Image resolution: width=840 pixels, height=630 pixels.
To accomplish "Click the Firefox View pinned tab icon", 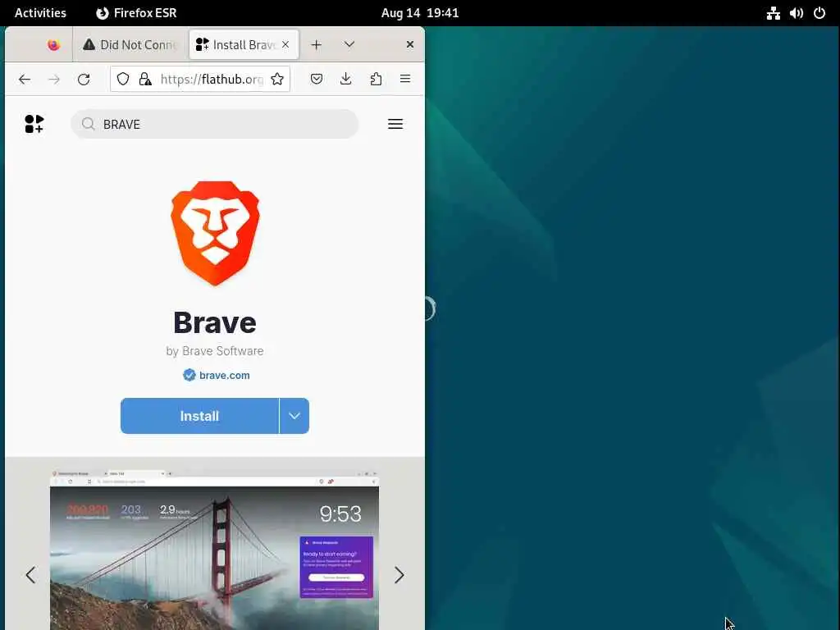I will pos(53,45).
